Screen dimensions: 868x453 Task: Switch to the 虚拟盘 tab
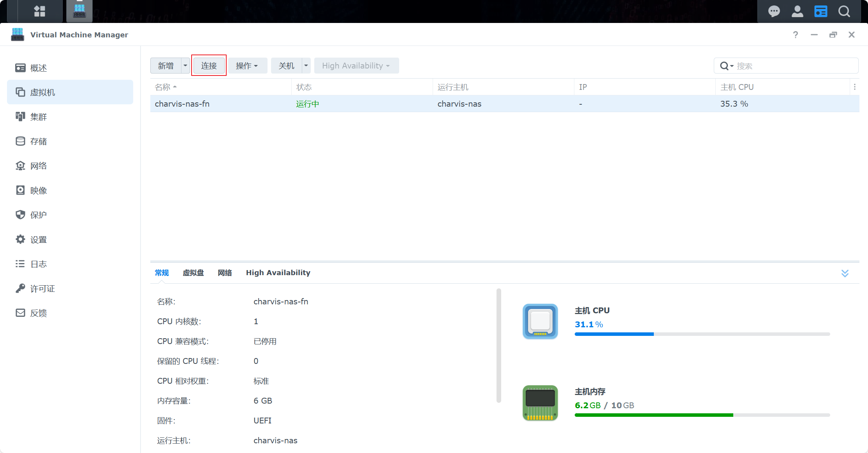[x=193, y=273]
